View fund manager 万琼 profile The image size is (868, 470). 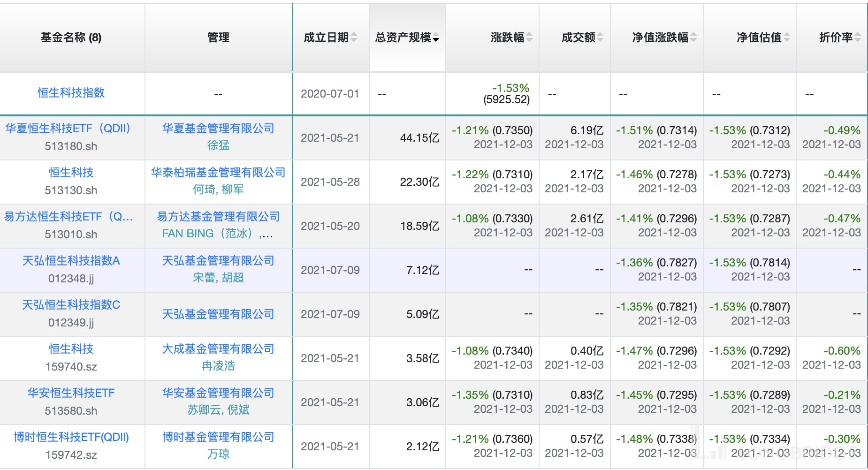(x=218, y=454)
